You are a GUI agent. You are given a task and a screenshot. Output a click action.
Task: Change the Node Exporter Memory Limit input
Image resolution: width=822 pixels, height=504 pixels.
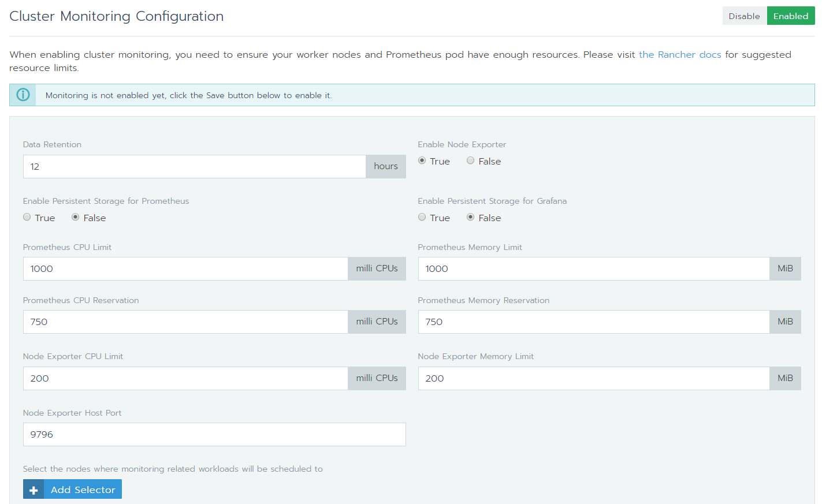(x=593, y=379)
